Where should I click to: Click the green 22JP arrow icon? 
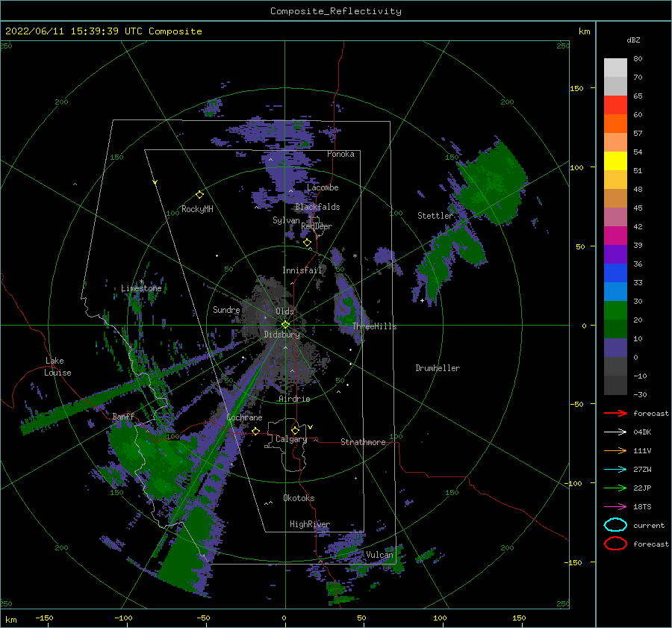pyautogui.click(x=615, y=488)
